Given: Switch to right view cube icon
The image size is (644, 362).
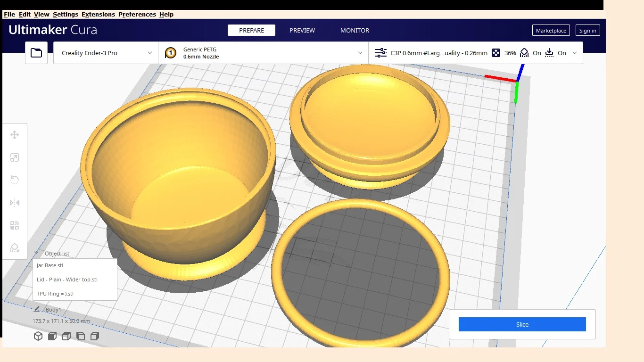Looking at the screenshot, I should (95, 336).
